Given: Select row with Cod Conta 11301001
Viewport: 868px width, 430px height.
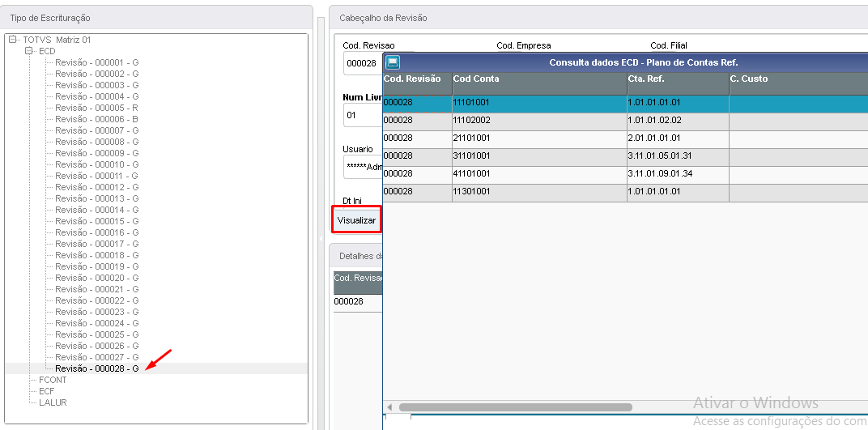Looking at the screenshot, I should pos(626,193).
